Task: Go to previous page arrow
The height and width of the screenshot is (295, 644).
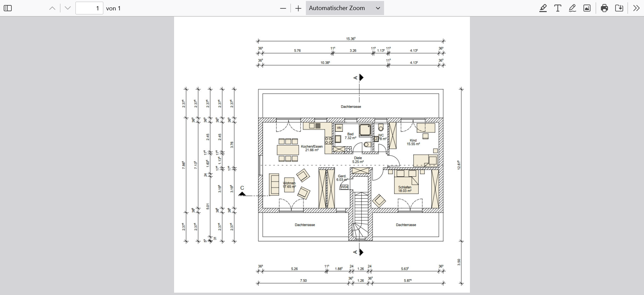Action: pyautogui.click(x=52, y=8)
